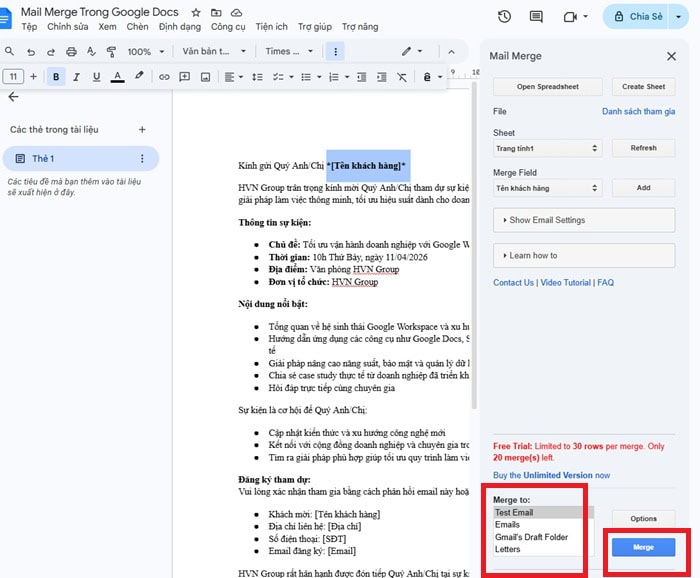Move the document to a folder
Screen dimensions: 700x578
(216, 12)
